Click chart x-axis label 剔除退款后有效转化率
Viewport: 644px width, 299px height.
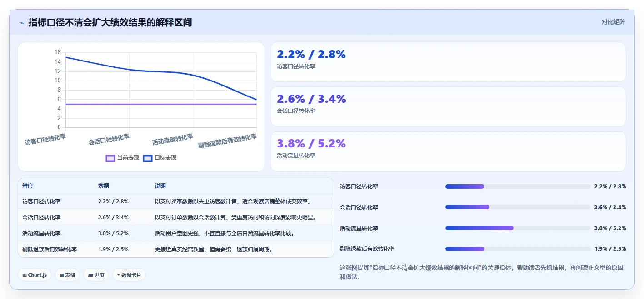pos(227,141)
